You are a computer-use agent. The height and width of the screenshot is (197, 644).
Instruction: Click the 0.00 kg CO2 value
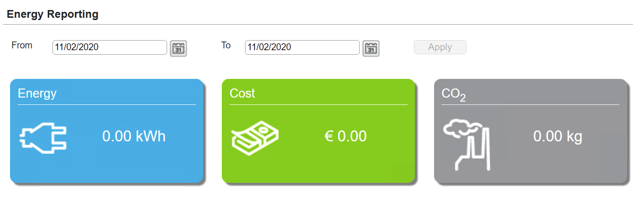coord(558,136)
